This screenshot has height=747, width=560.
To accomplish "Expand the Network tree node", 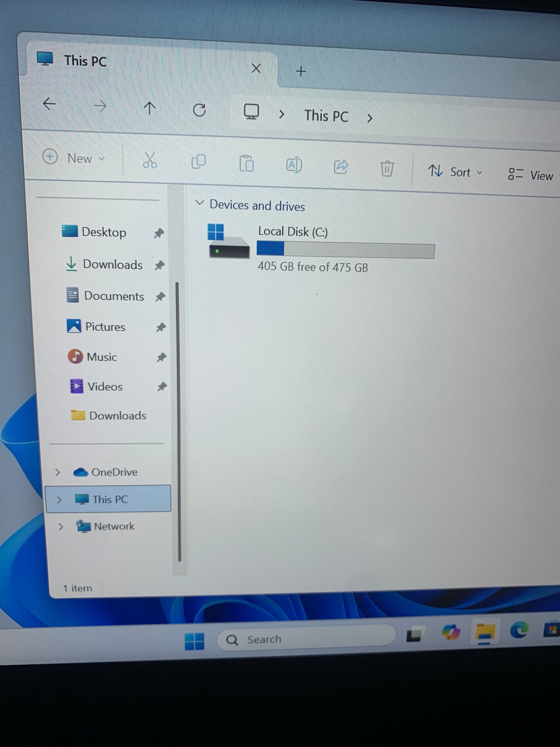I will click(x=60, y=527).
